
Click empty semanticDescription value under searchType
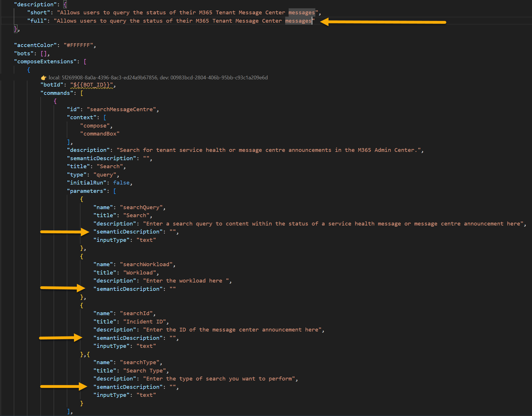(173, 387)
